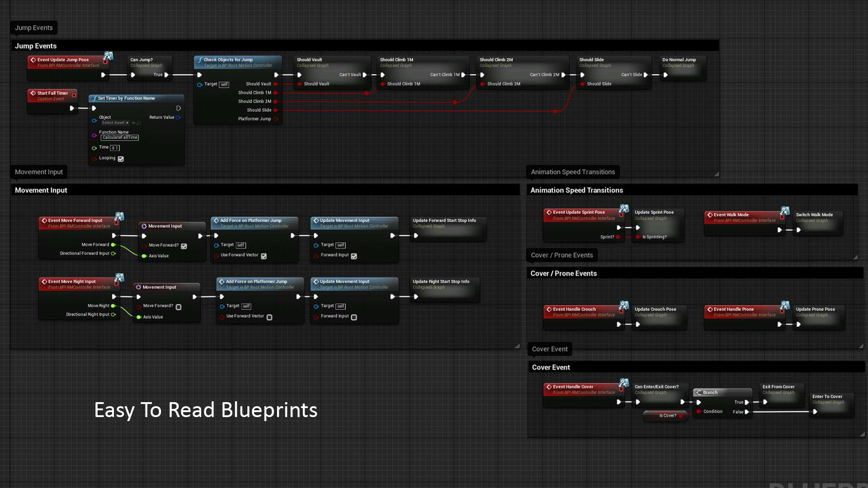Click interface icon on Event Walk Mode node
Screen dimensions: 868x488
pos(785,211)
